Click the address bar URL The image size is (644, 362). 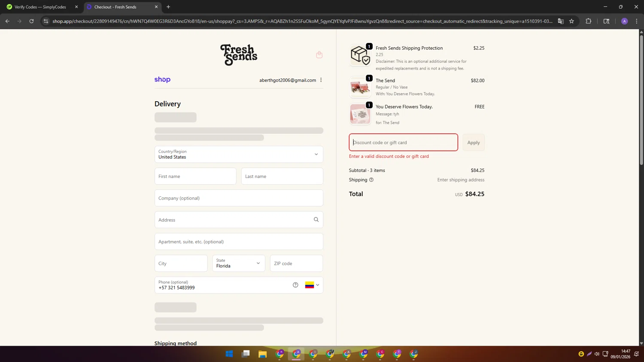click(x=302, y=21)
